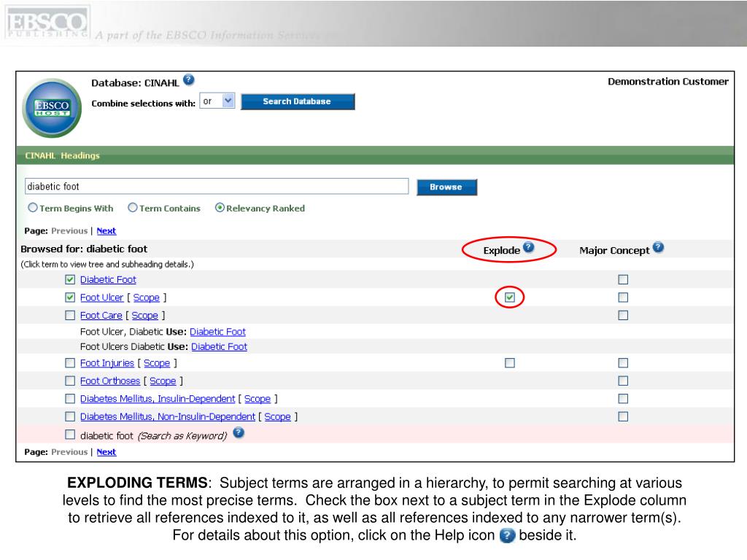Viewport: 747px width, 560px height.
Task: Open the Scope link for Foot Ulcer
Action: (146, 297)
